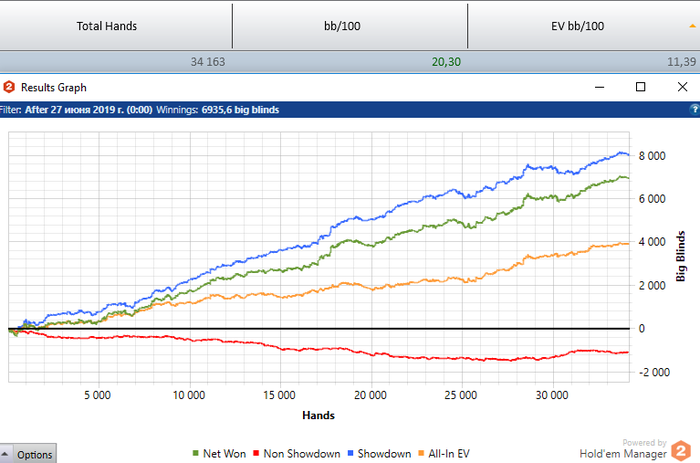Toggle the Non Showdown legend red swatch

tap(256, 453)
